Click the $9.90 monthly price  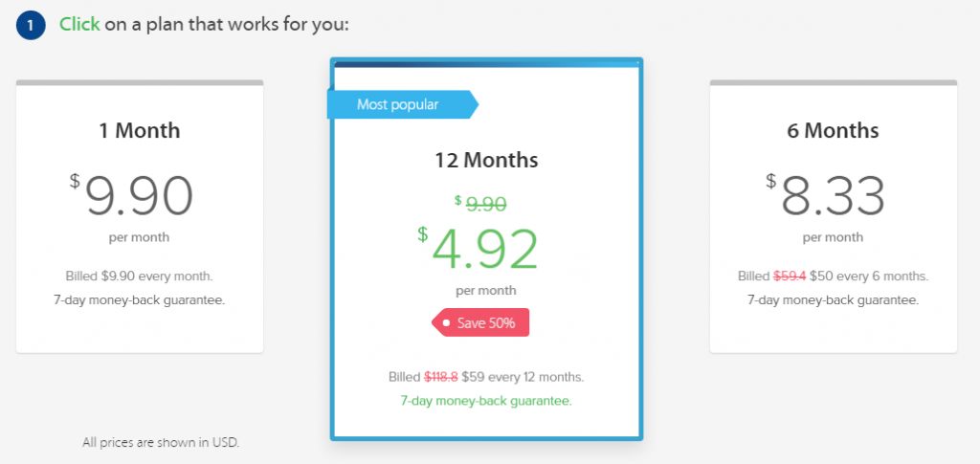131,195
